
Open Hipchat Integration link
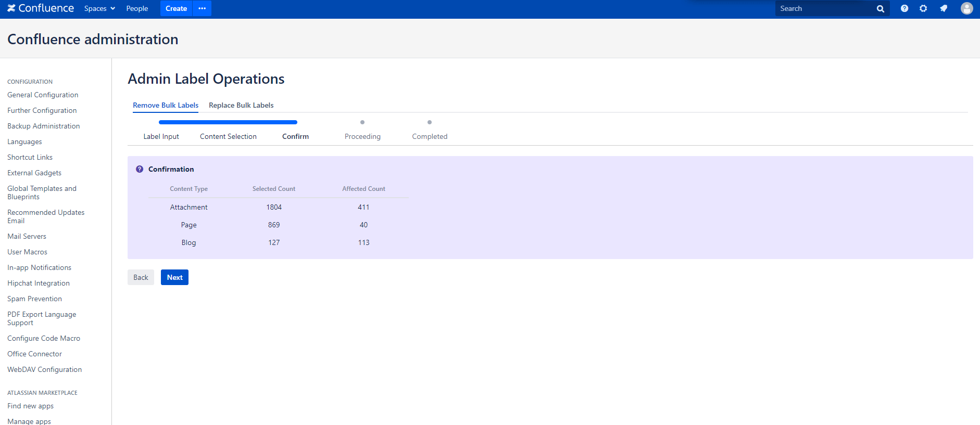click(39, 283)
